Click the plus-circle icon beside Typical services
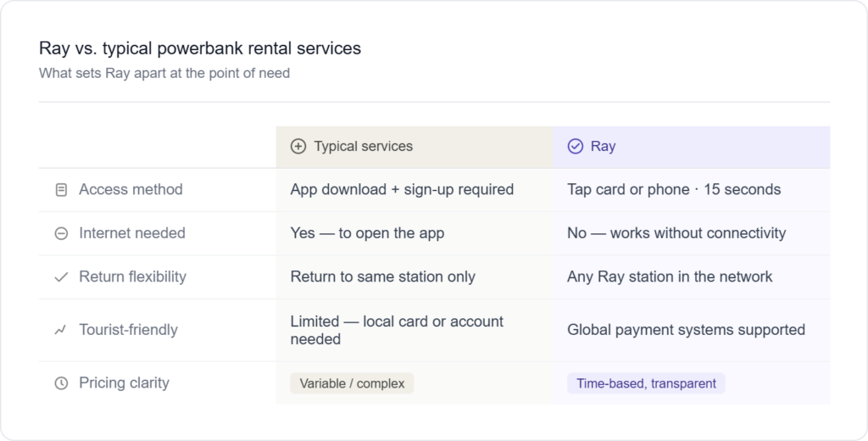The width and height of the screenshot is (868, 441). tap(298, 147)
